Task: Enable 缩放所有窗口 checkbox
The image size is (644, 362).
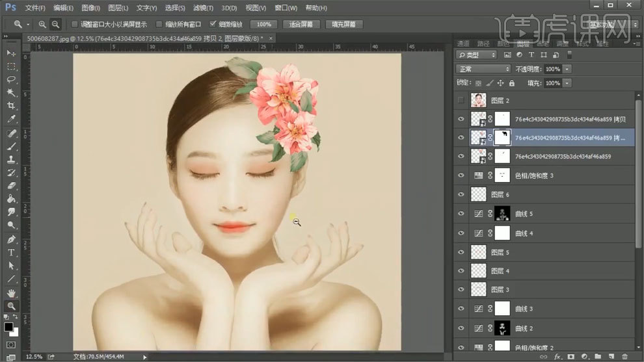Action: (x=159, y=24)
